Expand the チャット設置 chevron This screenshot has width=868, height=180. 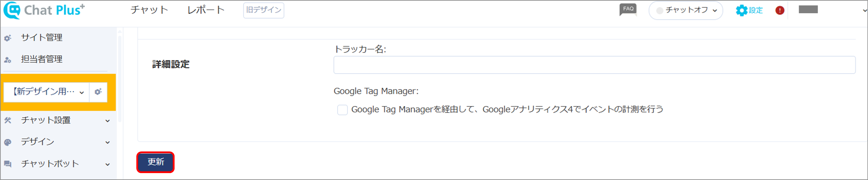click(x=107, y=121)
